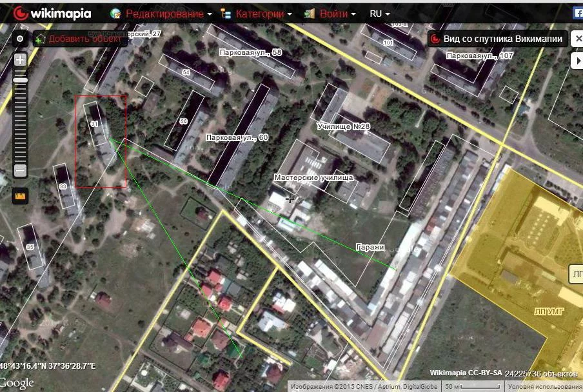Select building number 56 label
Screen dimensions: 583x392
tap(183, 121)
